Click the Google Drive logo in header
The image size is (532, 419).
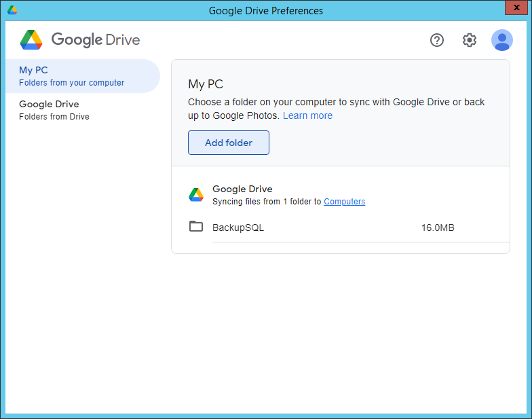[x=80, y=39]
